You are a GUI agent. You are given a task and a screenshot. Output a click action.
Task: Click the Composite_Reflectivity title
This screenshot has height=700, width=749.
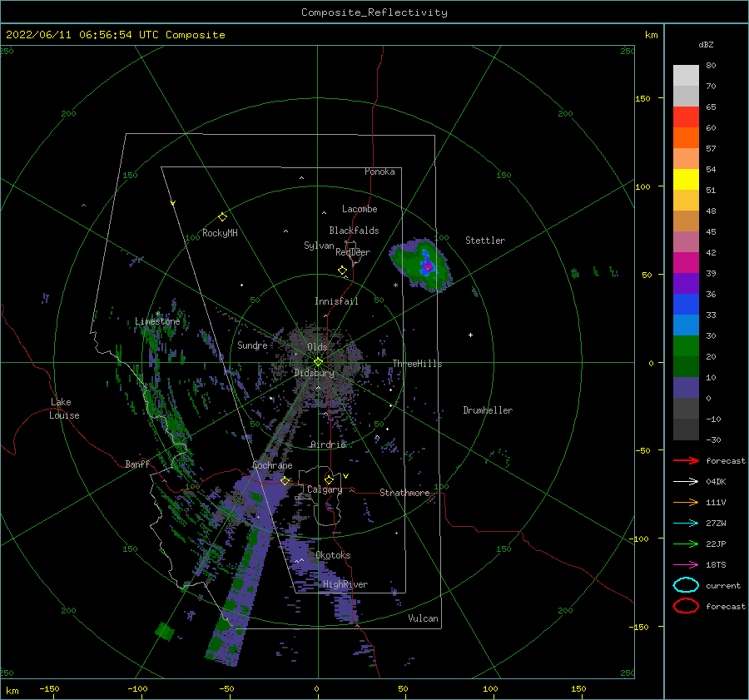click(x=374, y=12)
